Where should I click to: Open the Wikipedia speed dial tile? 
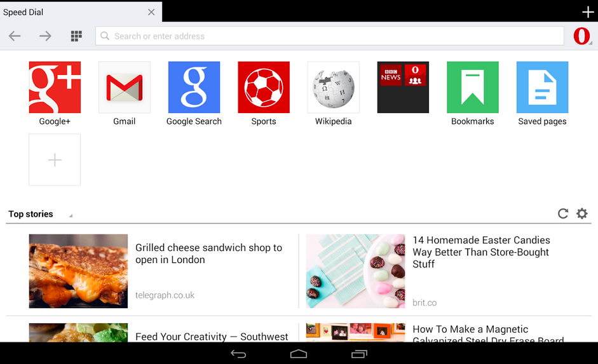(334, 87)
